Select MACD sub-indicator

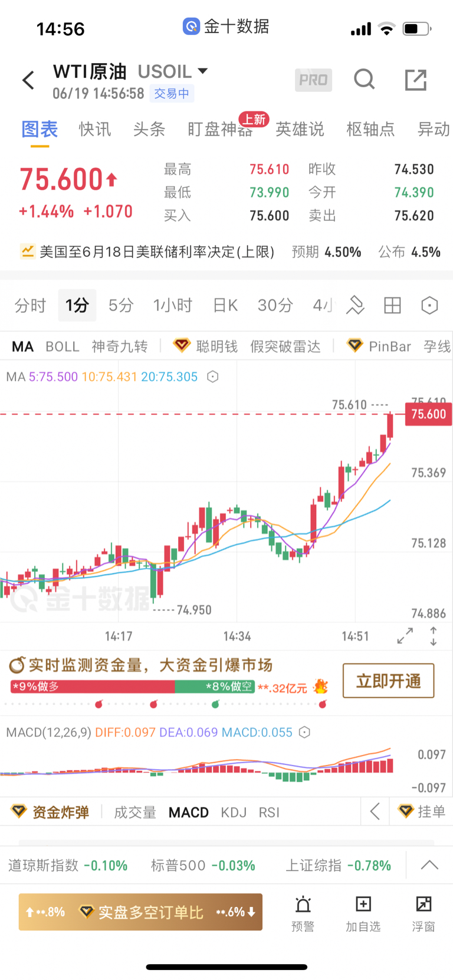pos(189,812)
